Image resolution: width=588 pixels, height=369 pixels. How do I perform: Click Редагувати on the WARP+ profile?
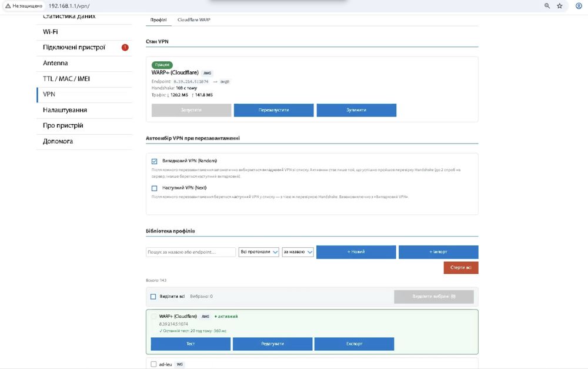coord(273,344)
